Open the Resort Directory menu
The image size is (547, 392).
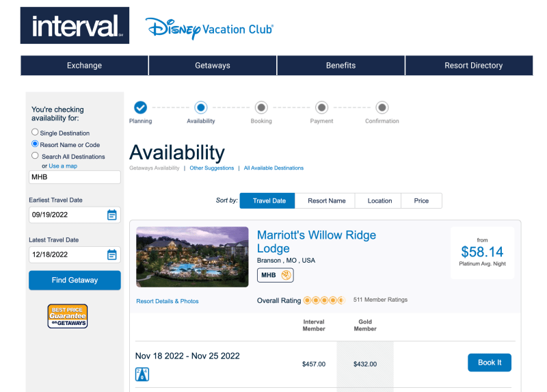(469, 65)
